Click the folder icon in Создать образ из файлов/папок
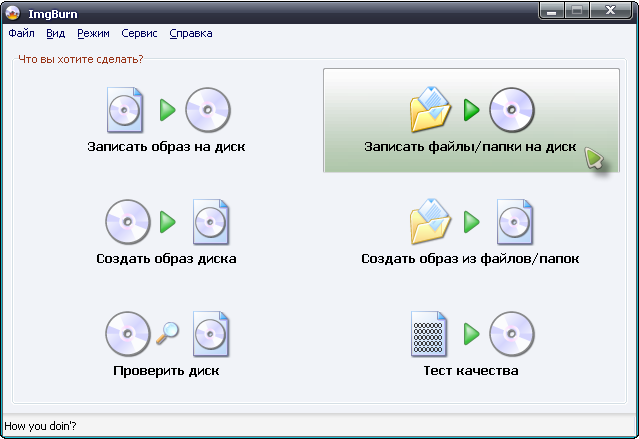Image resolution: width=639 pixels, height=439 pixels. (430, 221)
